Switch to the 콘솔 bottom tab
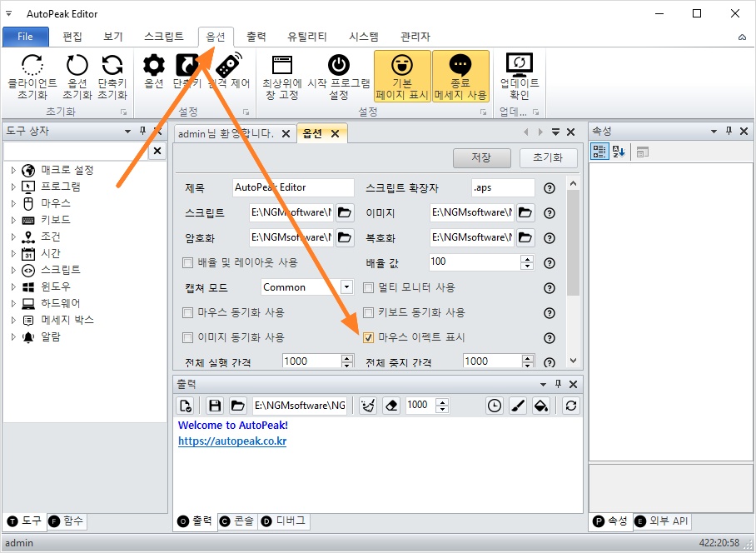 pos(237,521)
